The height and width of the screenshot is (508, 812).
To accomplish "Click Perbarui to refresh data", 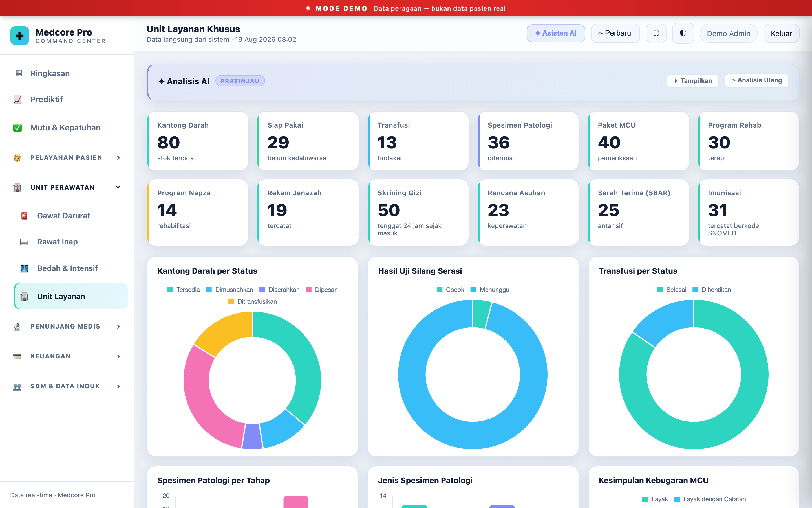I will [x=615, y=33].
